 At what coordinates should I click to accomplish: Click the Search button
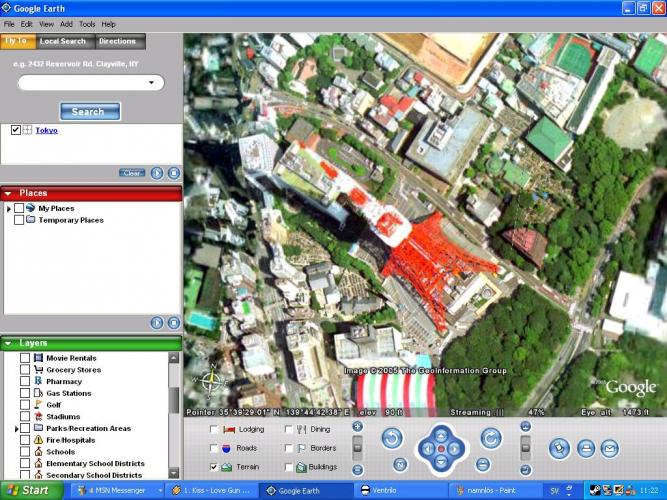(x=89, y=111)
